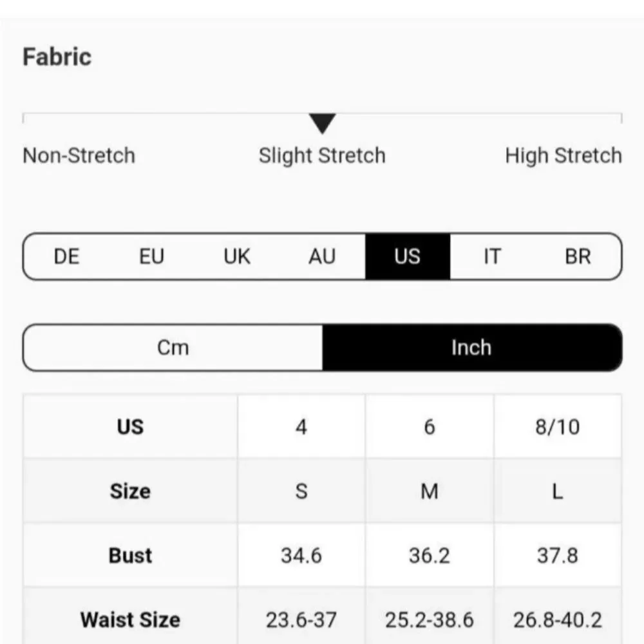The height and width of the screenshot is (644, 644).
Task: Switch to IT sizing
Action: tap(492, 256)
